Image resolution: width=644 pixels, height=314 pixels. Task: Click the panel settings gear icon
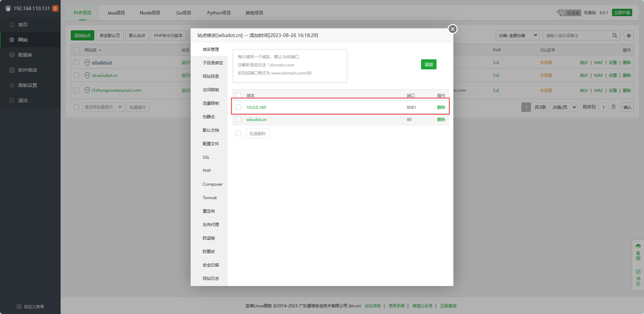pyautogui.click(x=12, y=85)
